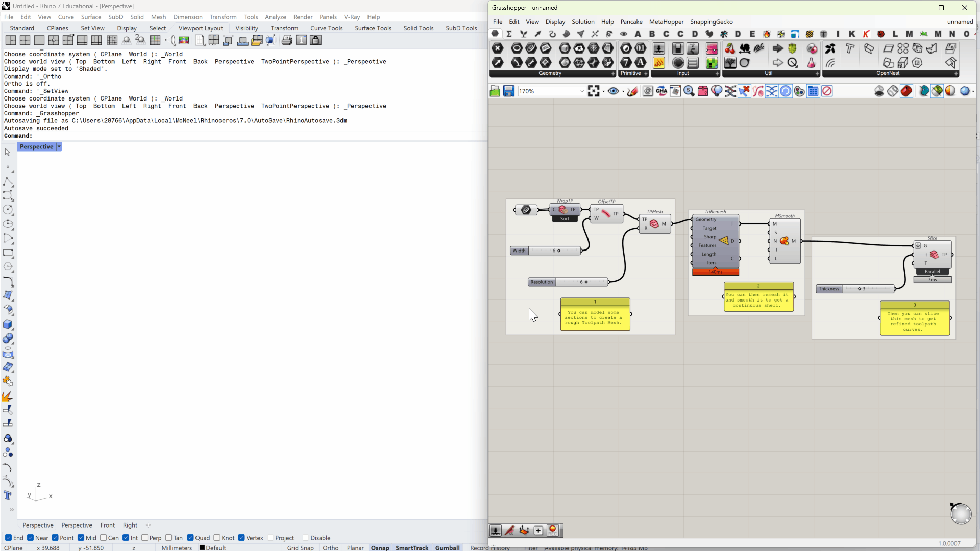Click the red do-not-draw preview icon

(x=827, y=91)
